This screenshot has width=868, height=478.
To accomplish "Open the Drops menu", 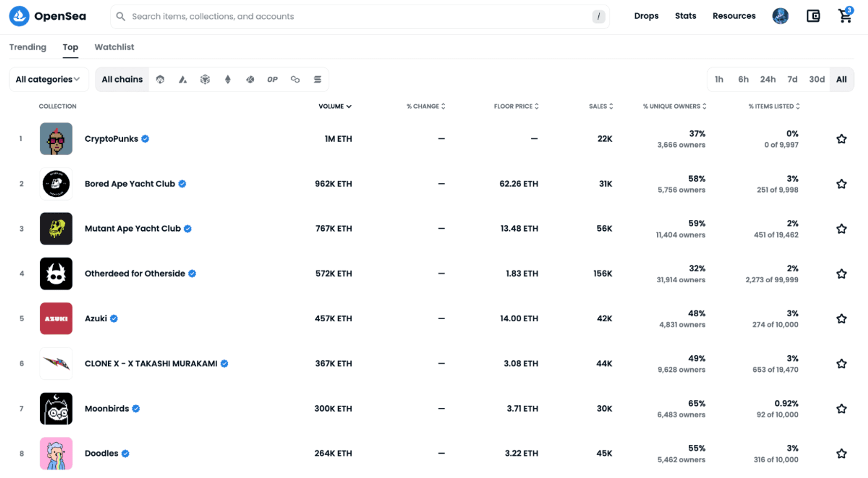I will (646, 16).
